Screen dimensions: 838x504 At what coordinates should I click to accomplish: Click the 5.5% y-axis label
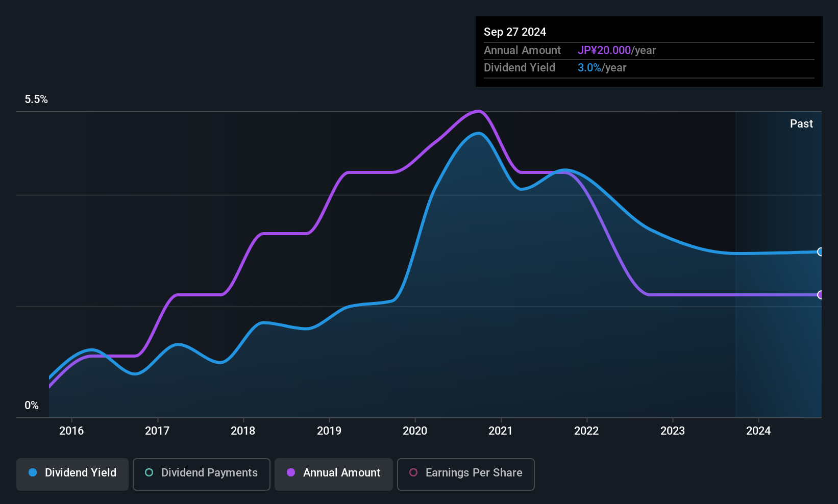[x=36, y=99]
